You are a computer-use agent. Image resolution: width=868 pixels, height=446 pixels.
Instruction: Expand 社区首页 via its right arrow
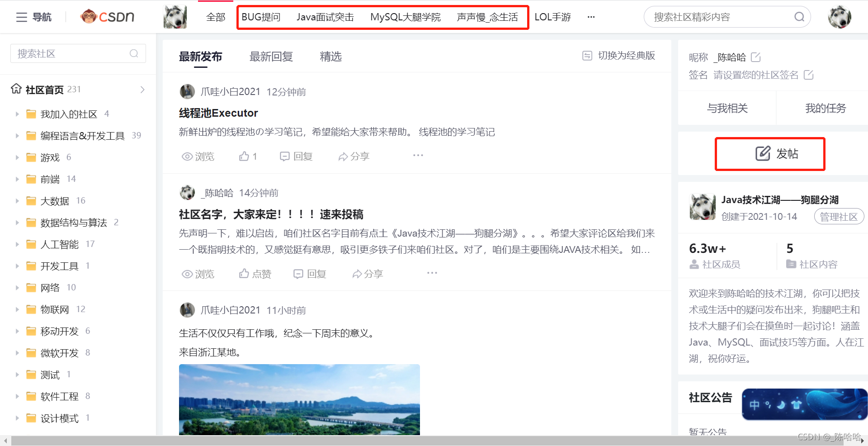(142, 90)
